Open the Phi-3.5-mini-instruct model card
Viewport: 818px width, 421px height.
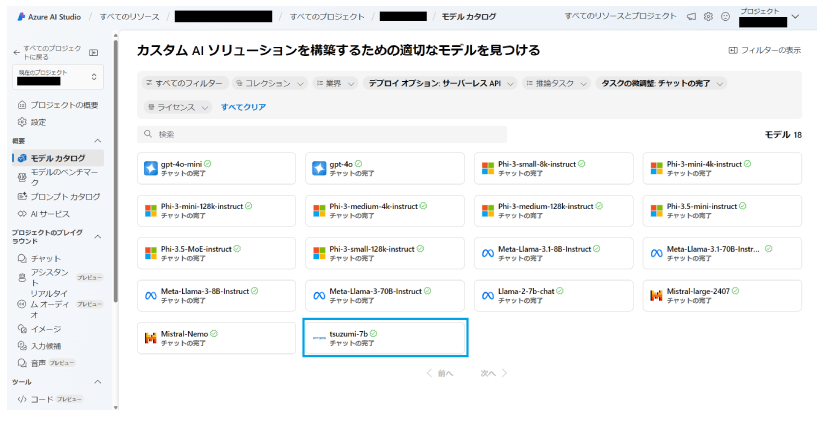point(722,211)
